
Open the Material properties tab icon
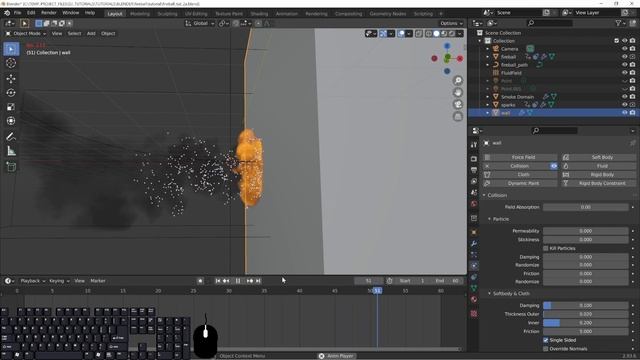coord(473,299)
